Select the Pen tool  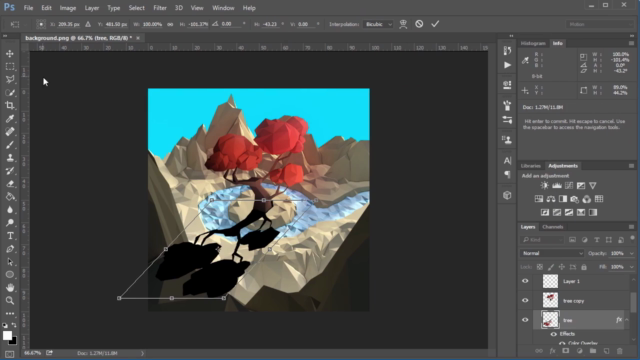pos(10,249)
